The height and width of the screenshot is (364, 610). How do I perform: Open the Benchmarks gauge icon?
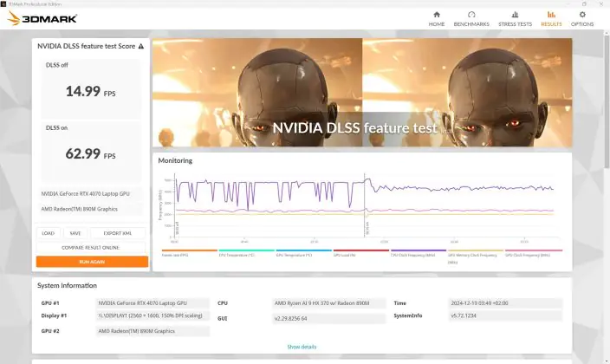click(471, 15)
